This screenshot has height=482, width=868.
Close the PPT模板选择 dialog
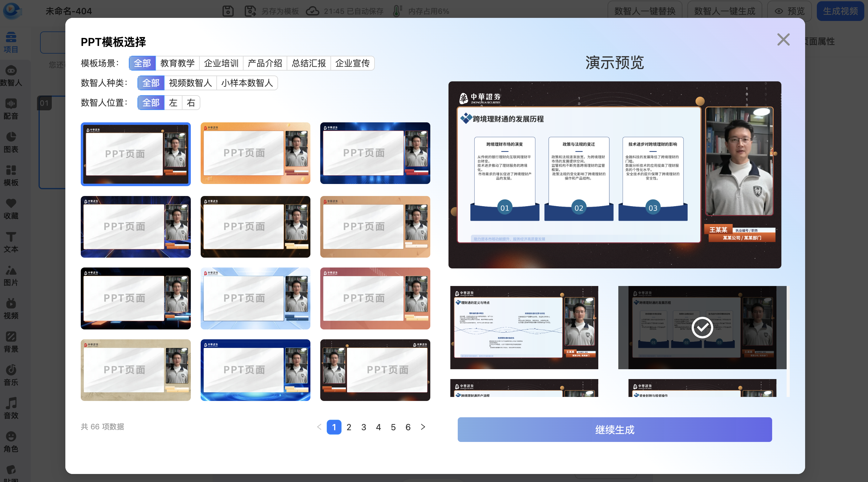tap(783, 39)
